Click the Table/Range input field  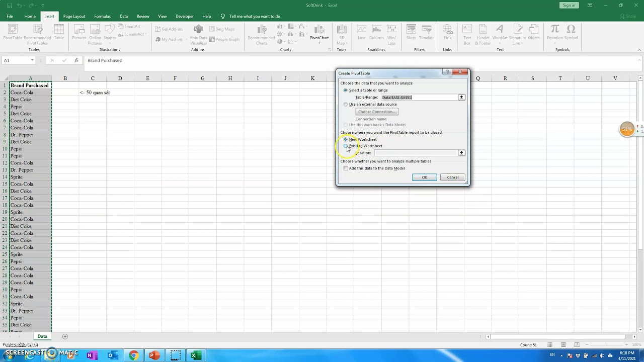tap(419, 97)
